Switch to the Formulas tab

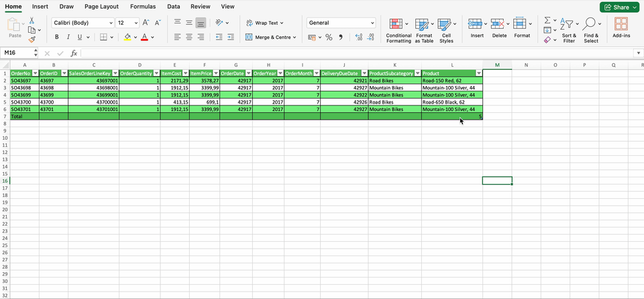click(143, 7)
